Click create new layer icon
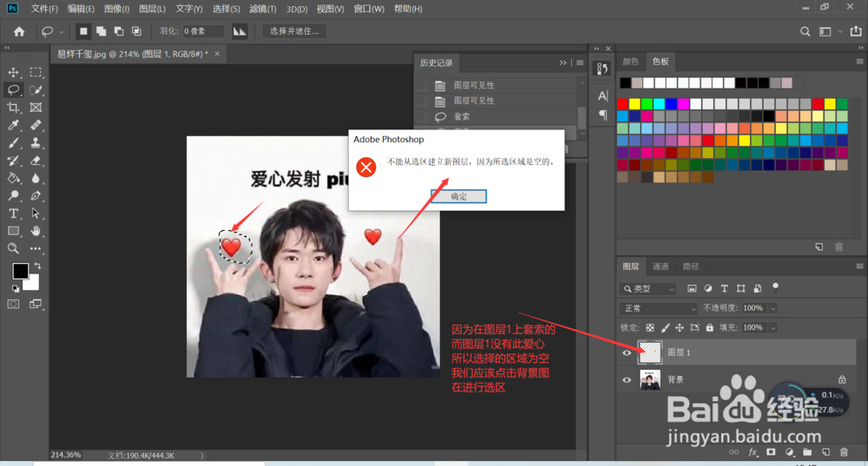Screen dimensions: 868x466 click(x=825, y=452)
